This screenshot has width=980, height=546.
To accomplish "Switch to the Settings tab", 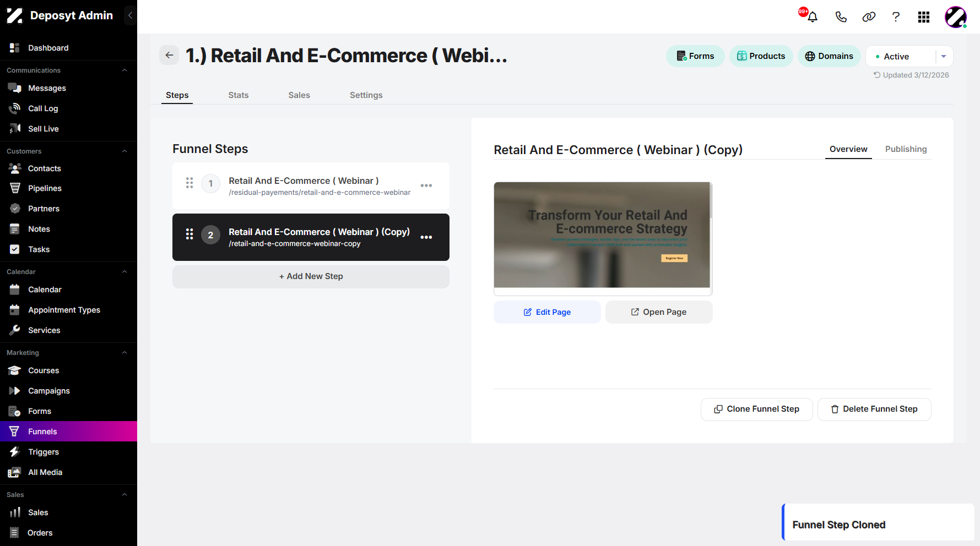I will (x=366, y=95).
